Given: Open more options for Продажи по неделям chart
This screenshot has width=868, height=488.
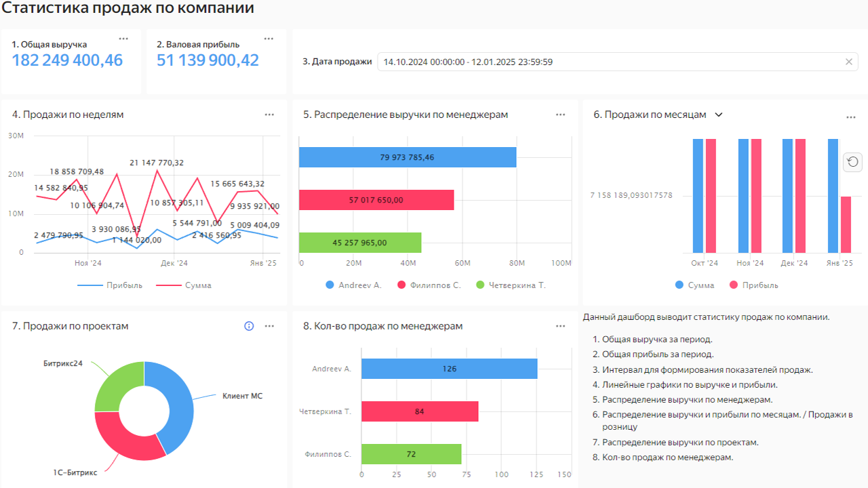Looking at the screenshot, I should 269,115.
